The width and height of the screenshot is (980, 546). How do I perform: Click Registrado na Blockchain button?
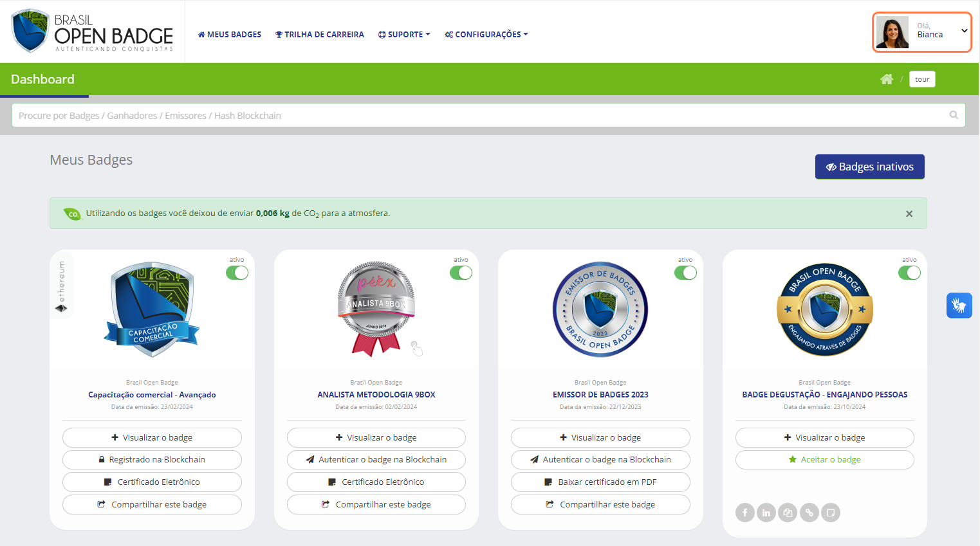tap(152, 460)
